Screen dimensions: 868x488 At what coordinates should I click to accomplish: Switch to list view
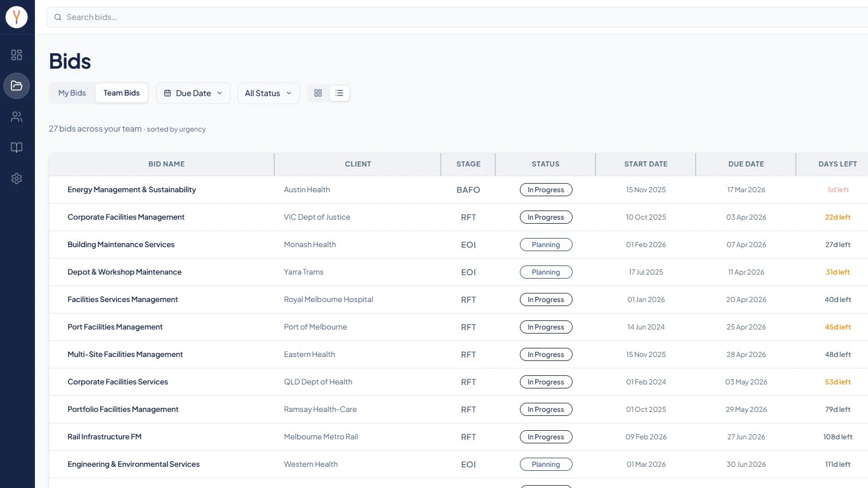(340, 93)
